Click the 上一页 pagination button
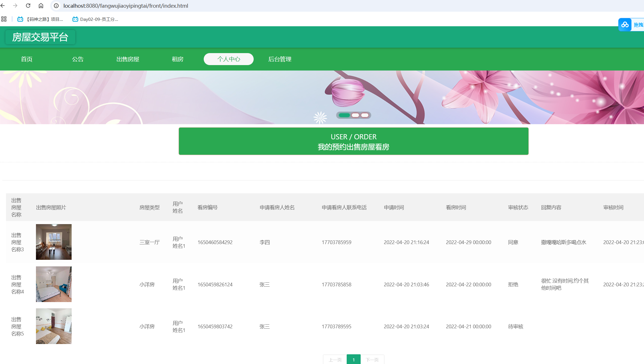The image size is (644, 364). tap(335, 359)
